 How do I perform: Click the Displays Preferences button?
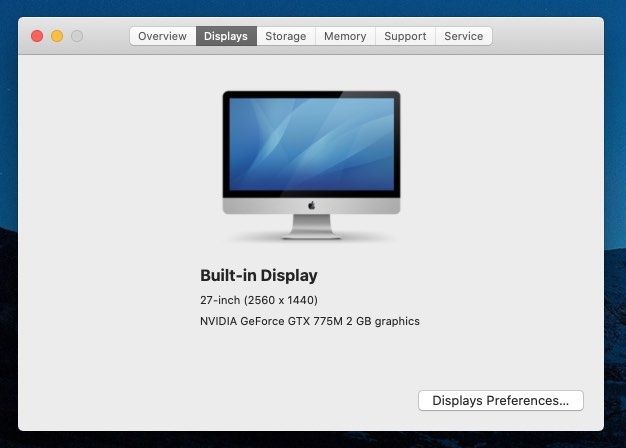(x=501, y=400)
